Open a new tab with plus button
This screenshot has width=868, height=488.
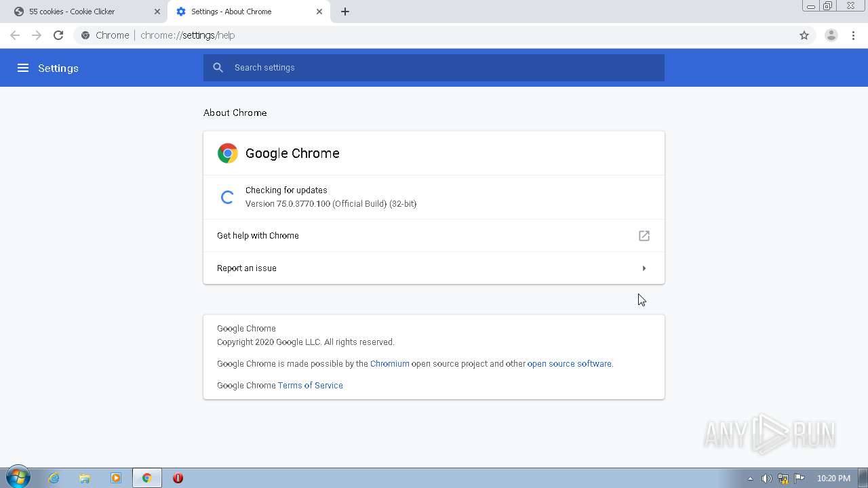(345, 12)
